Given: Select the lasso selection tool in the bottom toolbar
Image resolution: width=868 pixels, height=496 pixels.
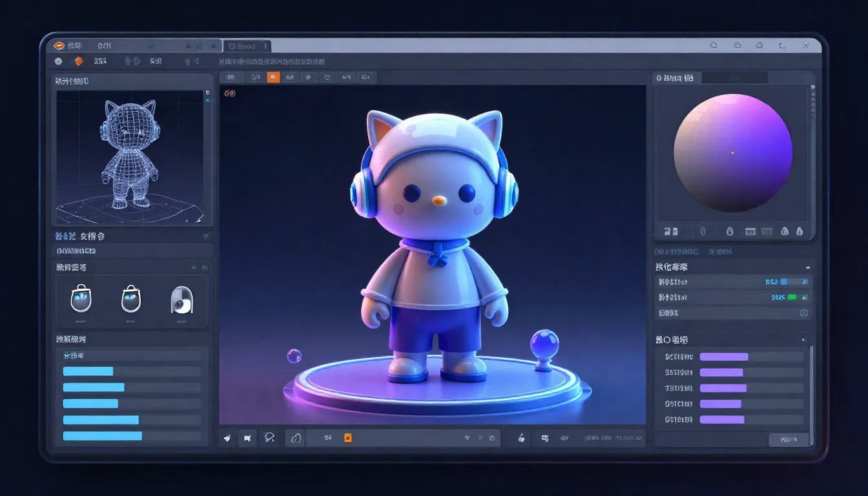Looking at the screenshot, I should click(x=269, y=438).
